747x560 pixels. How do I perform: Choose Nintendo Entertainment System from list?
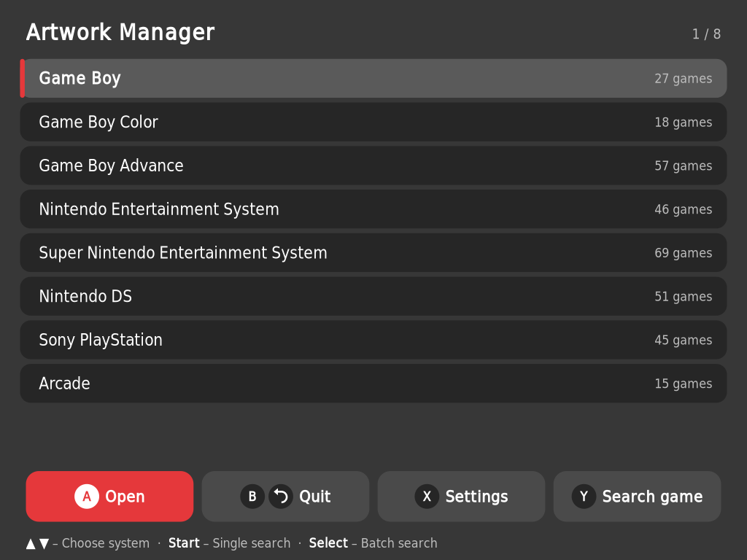[x=373, y=209]
